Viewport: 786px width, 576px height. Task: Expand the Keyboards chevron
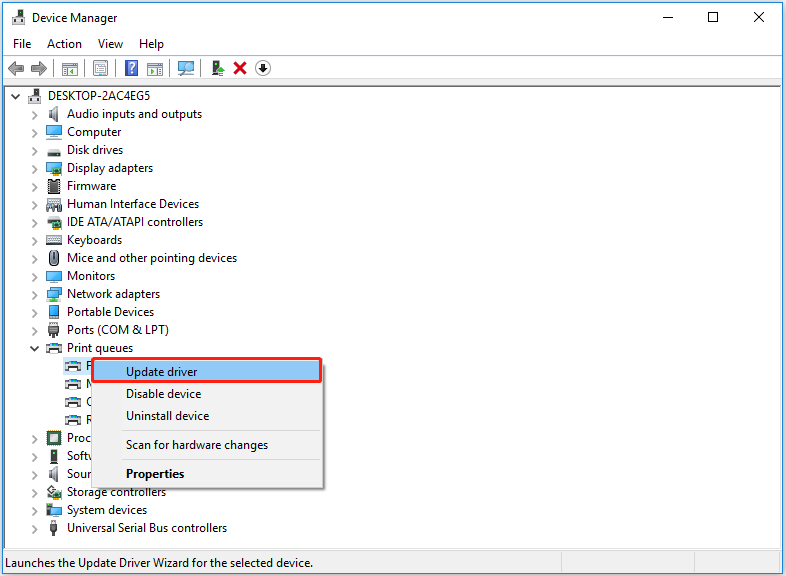coord(34,241)
